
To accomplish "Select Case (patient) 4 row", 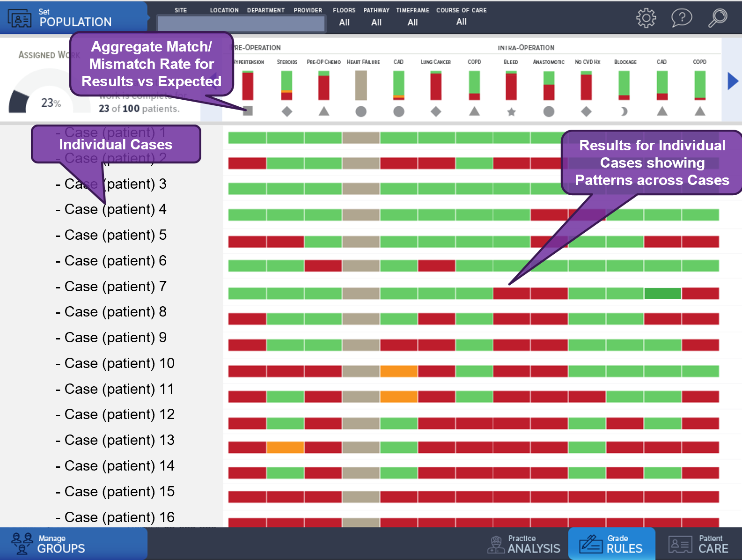I will [x=111, y=209].
